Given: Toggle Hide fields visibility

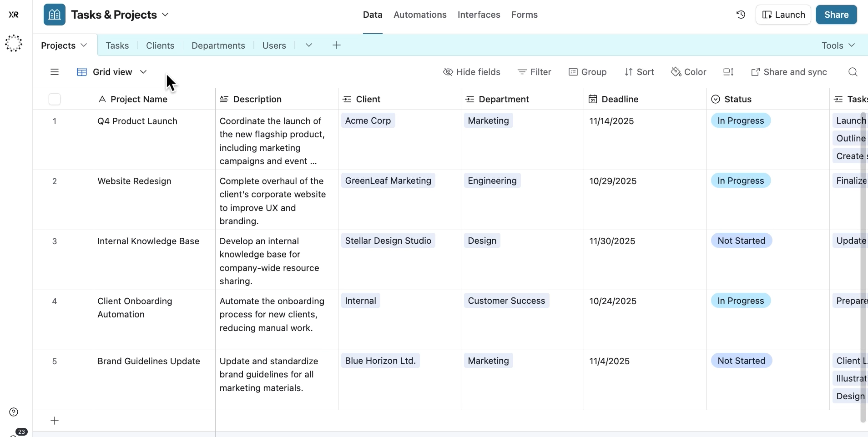Looking at the screenshot, I should pyautogui.click(x=472, y=72).
